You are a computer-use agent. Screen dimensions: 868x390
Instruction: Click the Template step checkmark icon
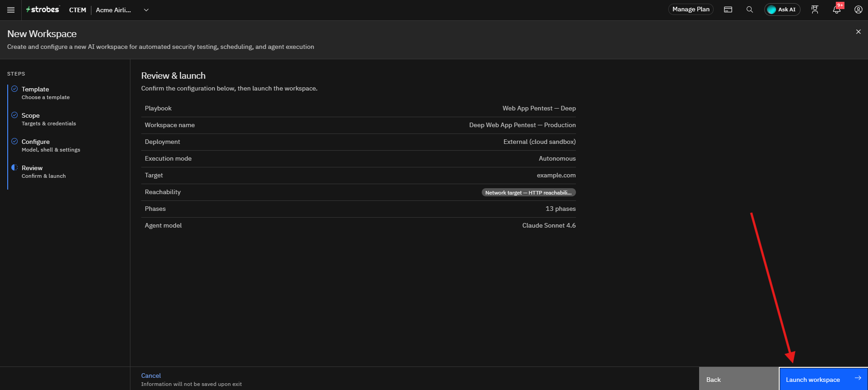click(x=14, y=89)
